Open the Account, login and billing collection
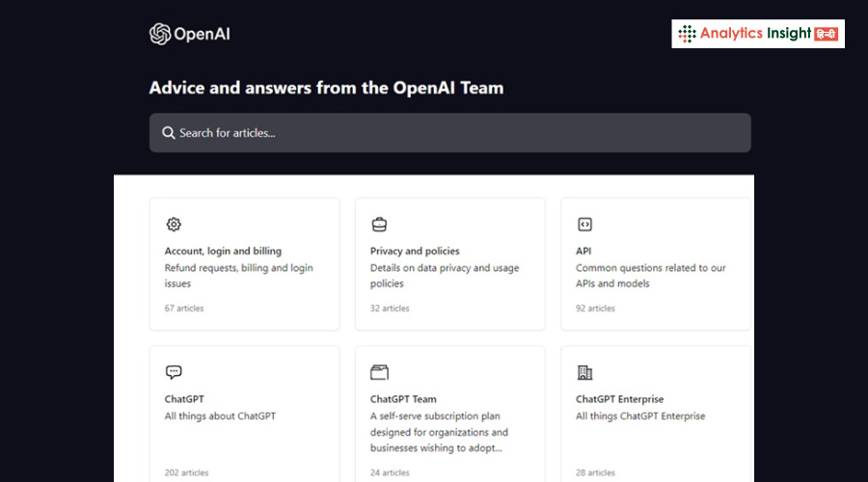Viewport: 868px width, 482px height. tap(223, 251)
